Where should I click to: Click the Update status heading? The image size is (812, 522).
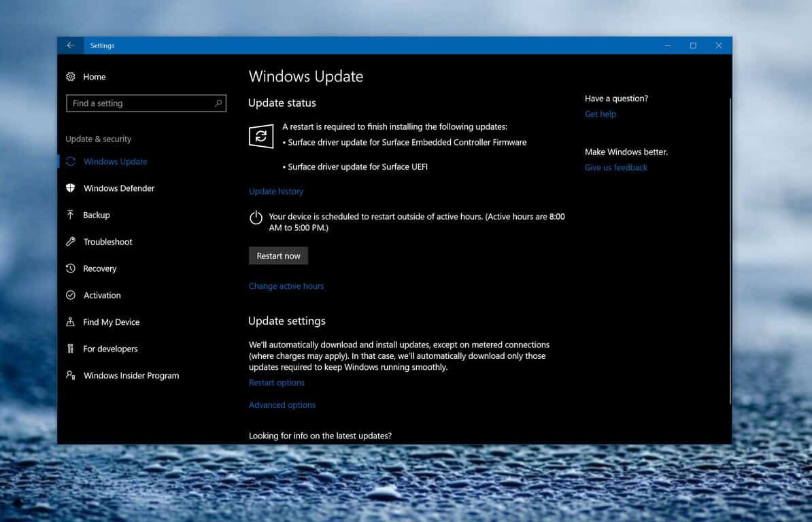[x=282, y=103]
